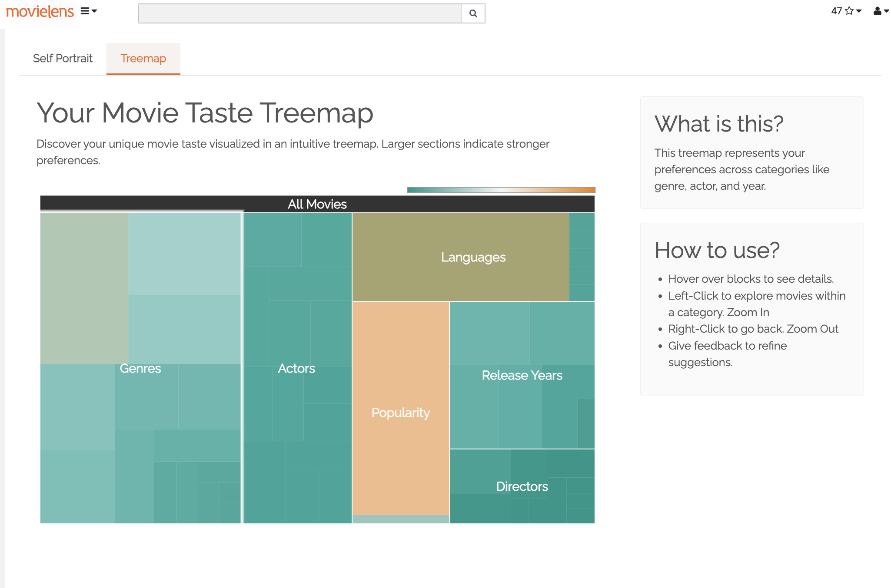Zoom into the Languages treemap block
The width and height of the screenshot is (891, 588).
(473, 257)
